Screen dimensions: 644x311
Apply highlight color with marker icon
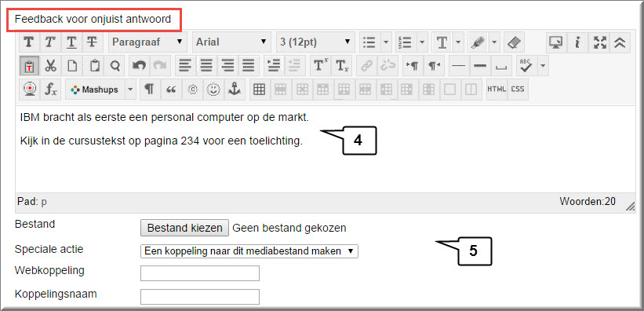[x=478, y=42]
